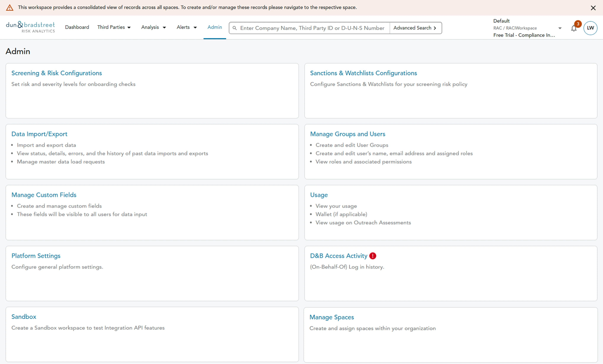Open Screening & Risk Configurations link
603x364 pixels.
tap(57, 73)
